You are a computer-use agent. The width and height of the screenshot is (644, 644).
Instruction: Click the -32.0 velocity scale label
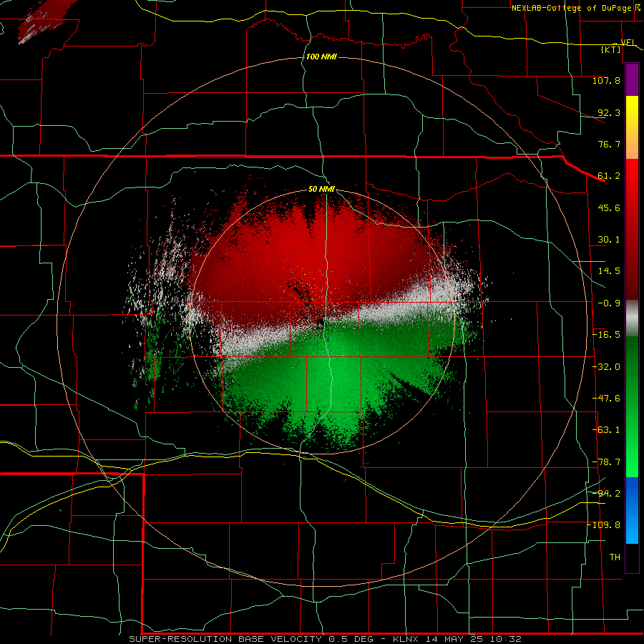coord(606,367)
